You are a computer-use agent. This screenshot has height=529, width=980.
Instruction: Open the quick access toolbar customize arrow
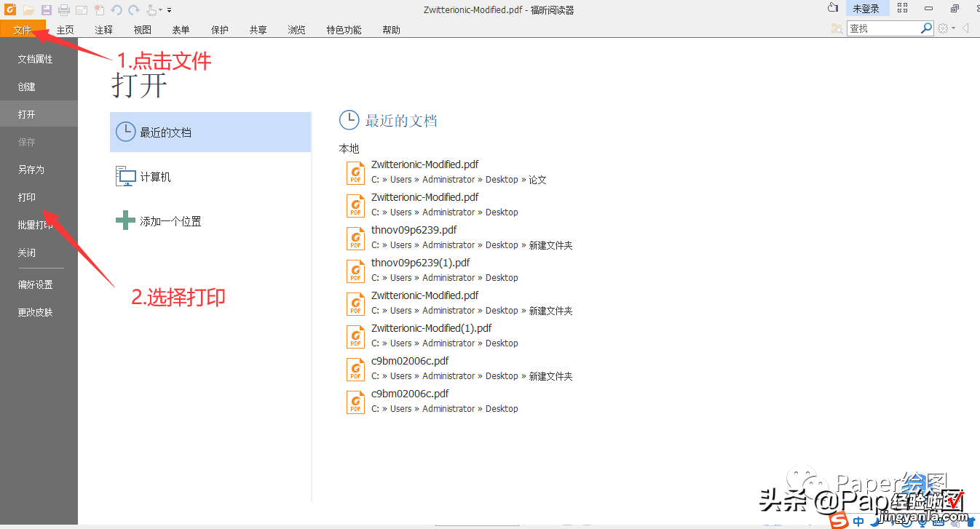170,10
